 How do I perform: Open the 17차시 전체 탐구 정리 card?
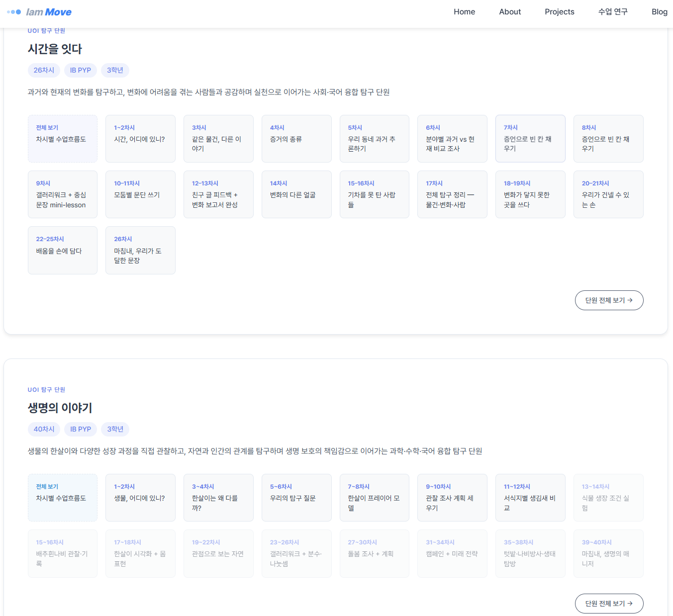click(x=452, y=194)
